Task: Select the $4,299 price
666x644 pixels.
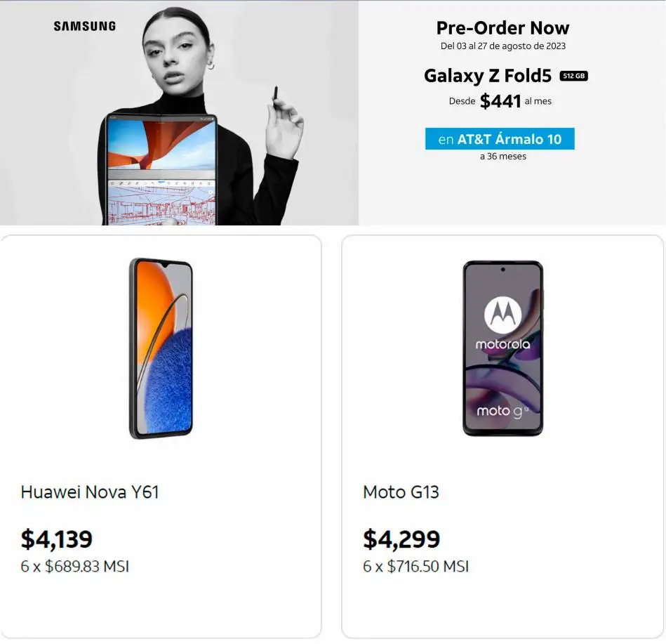Action: pyautogui.click(x=401, y=539)
